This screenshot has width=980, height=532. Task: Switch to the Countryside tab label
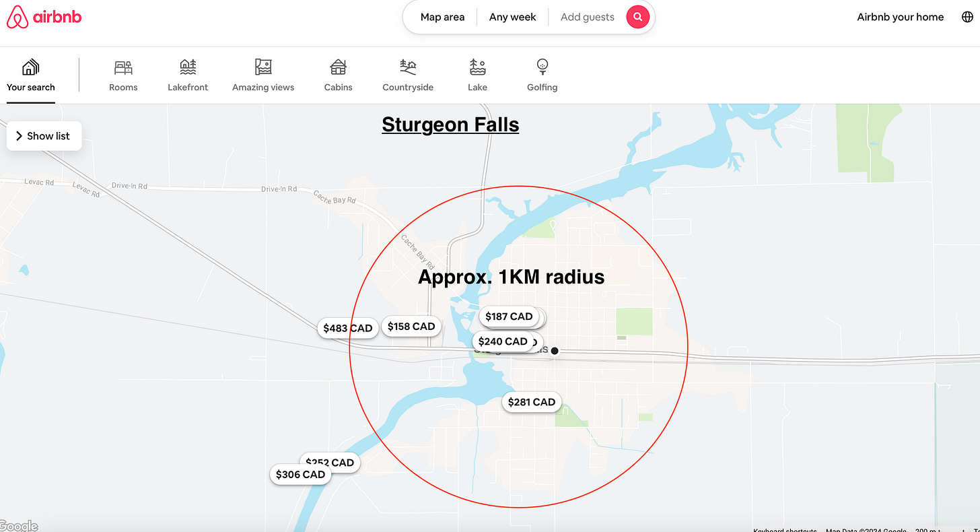pyautogui.click(x=408, y=87)
